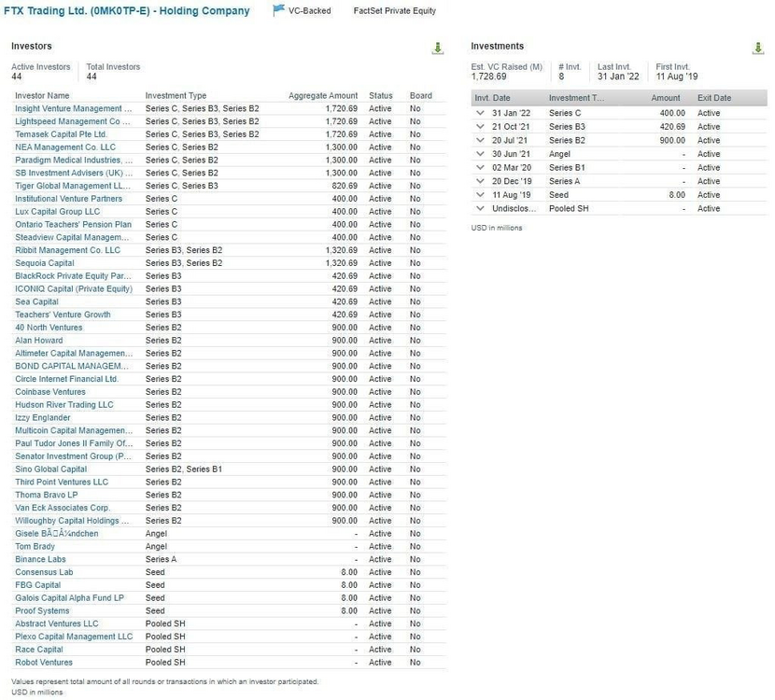Sort by the Investor Name column header
The height and width of the screenshot is (700, 775).
(42, 95)
